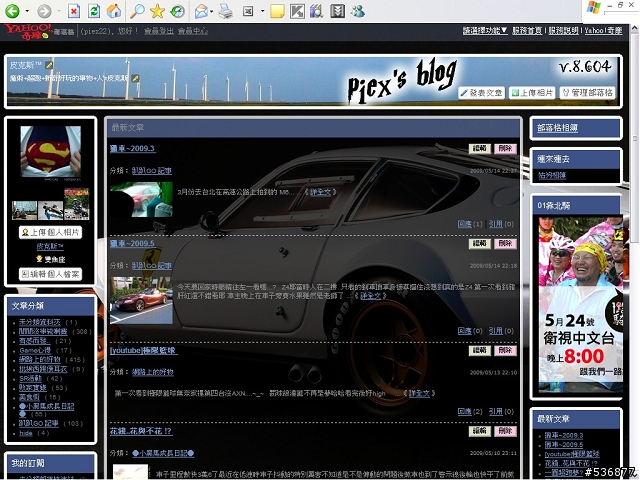Open the Back history dropdown arrow
This screenshot has height=480, width=640.
(x=27, y=11)
